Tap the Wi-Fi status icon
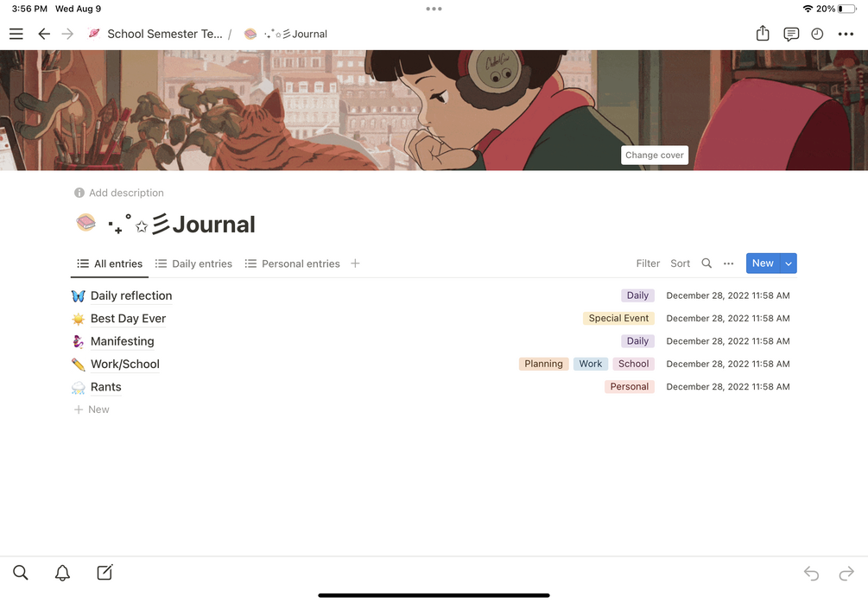 click(808, 9)
